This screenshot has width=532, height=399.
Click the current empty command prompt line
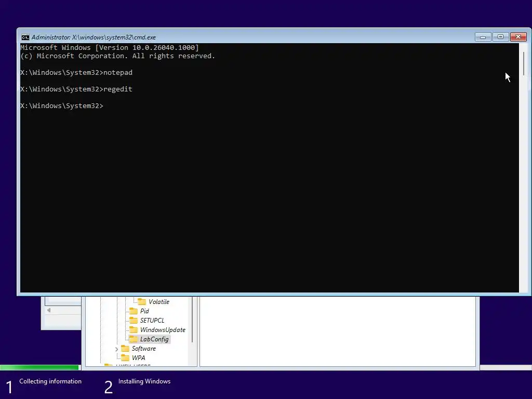[x=62, y=106]
